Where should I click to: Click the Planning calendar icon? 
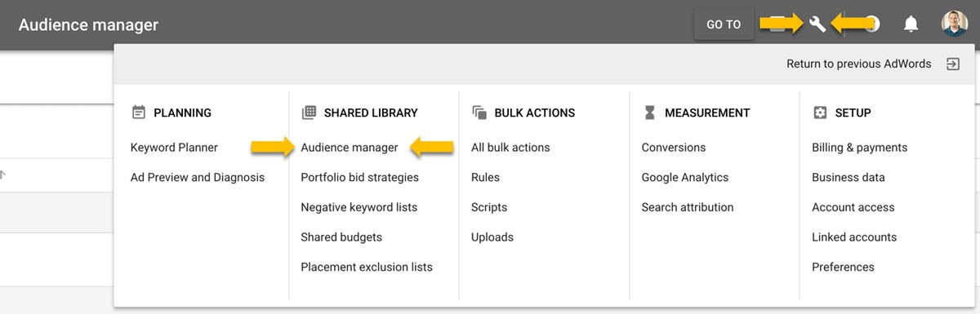[x=139, y=113]
